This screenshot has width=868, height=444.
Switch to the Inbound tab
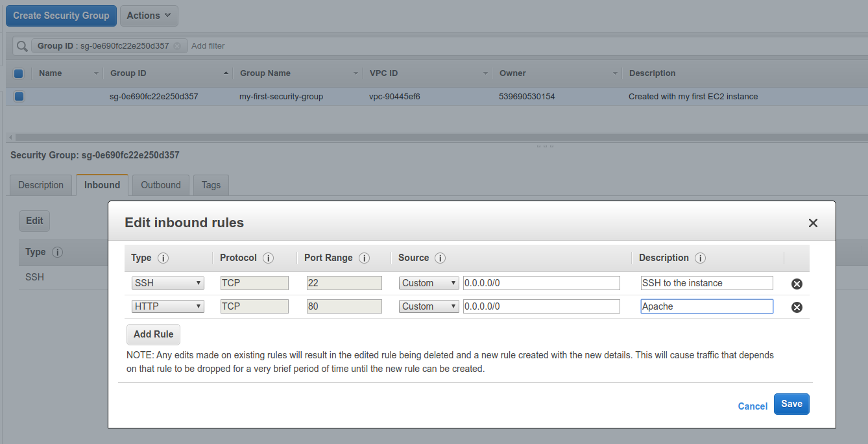[x=102, y=185]
